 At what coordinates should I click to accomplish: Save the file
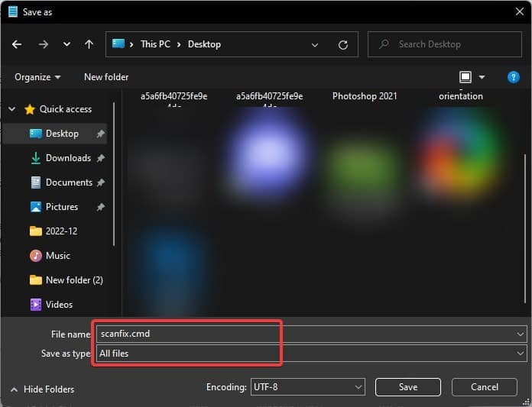coord(408,387)
